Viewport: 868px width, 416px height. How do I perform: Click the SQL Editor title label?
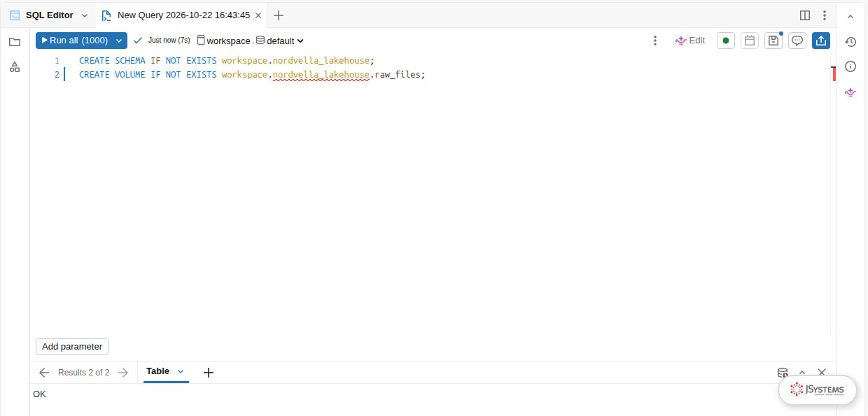pyautogui.click(x=50, y=15)
